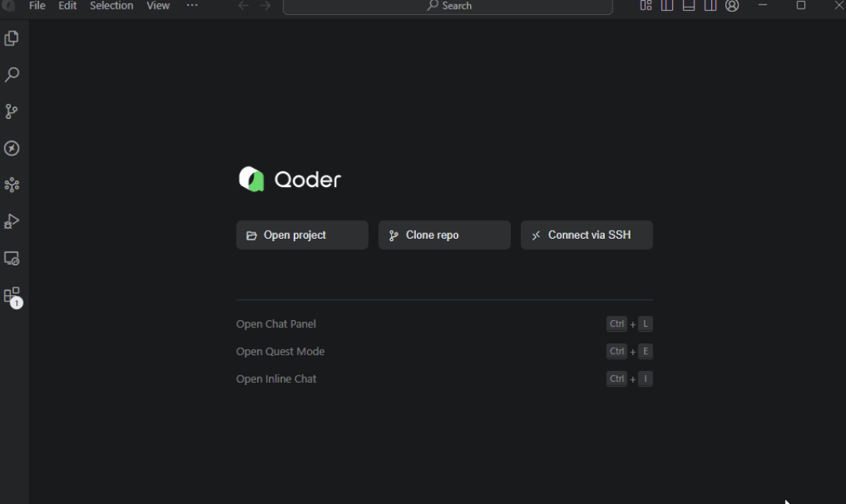
Task: Open Remote Explorer view
Action: coord(11,259)
